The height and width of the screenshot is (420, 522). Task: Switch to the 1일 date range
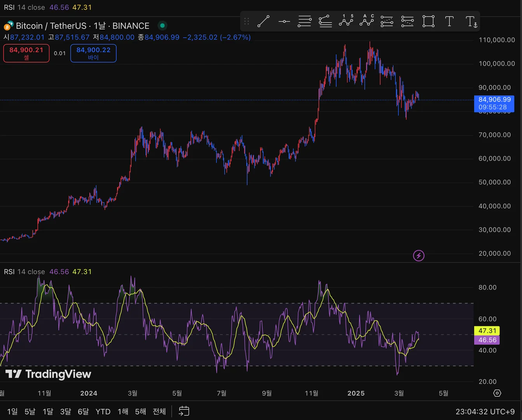coord(12,411)
